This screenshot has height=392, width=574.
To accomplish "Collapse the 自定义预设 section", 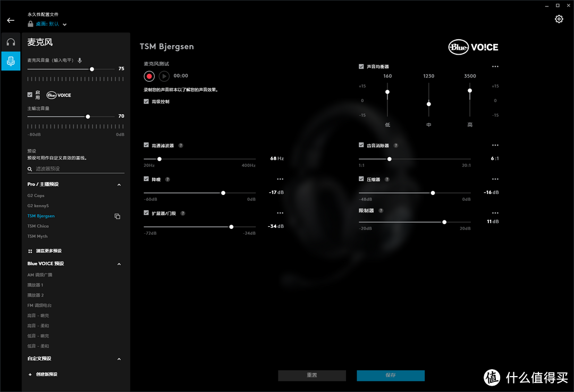I will click(119, 359).
